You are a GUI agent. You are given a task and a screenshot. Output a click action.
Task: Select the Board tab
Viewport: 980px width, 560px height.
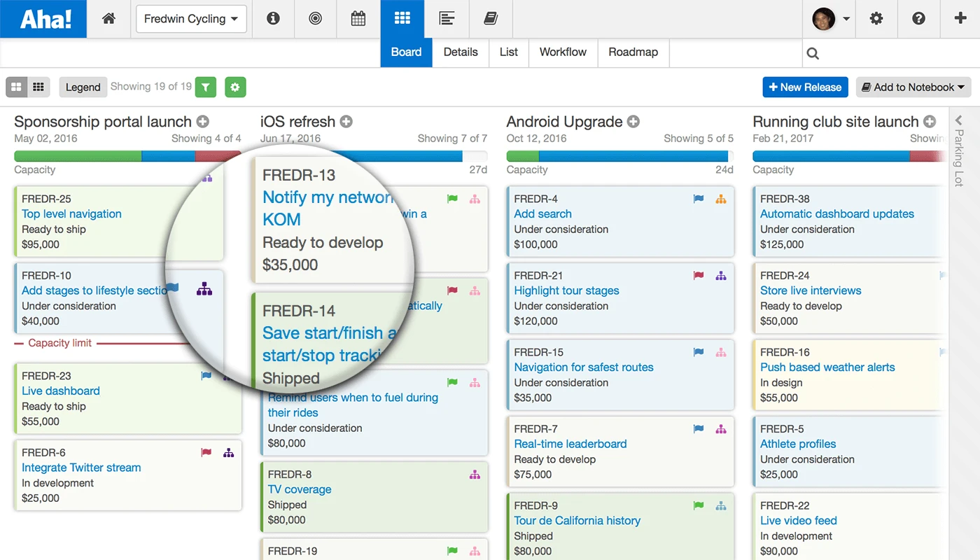[407, 52]
